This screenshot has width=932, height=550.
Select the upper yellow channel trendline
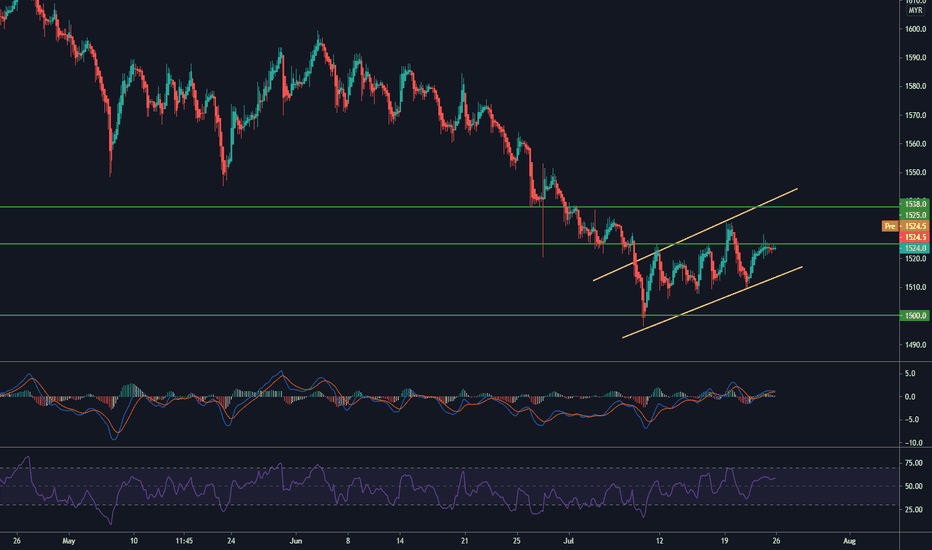[x=695, y=234]
